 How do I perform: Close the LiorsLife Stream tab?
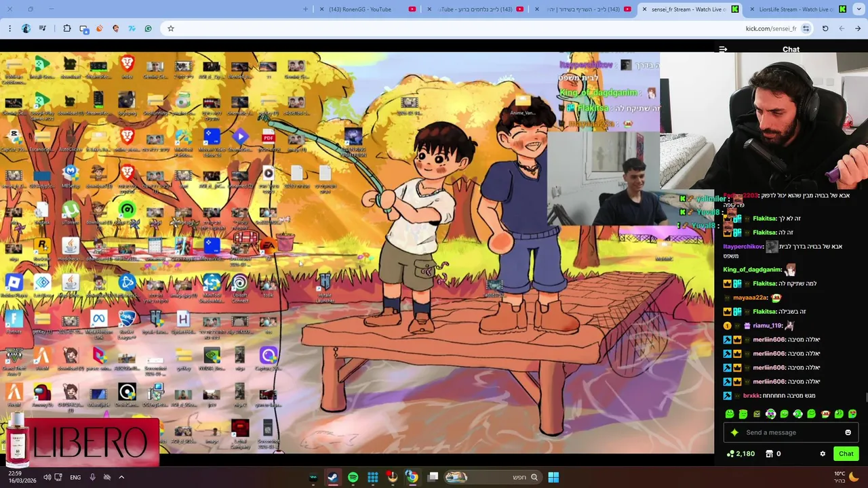coord(752,9)
